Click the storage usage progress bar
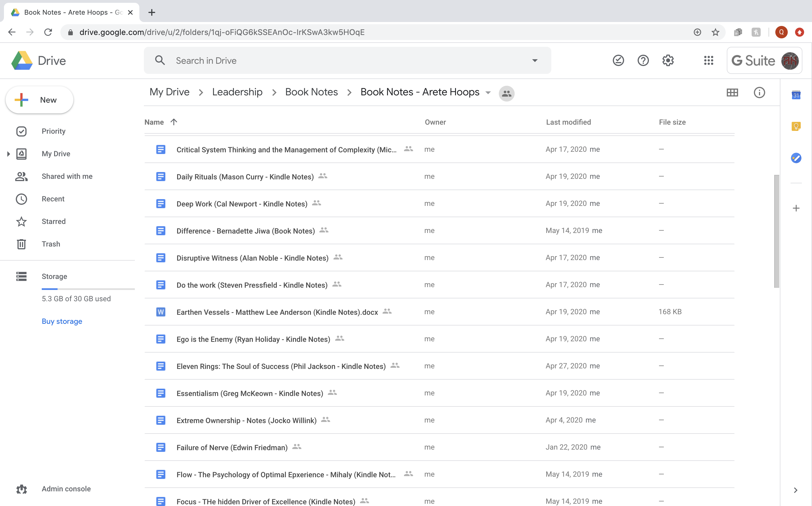Viewport: 812px width, 506px height. point(88,289)
